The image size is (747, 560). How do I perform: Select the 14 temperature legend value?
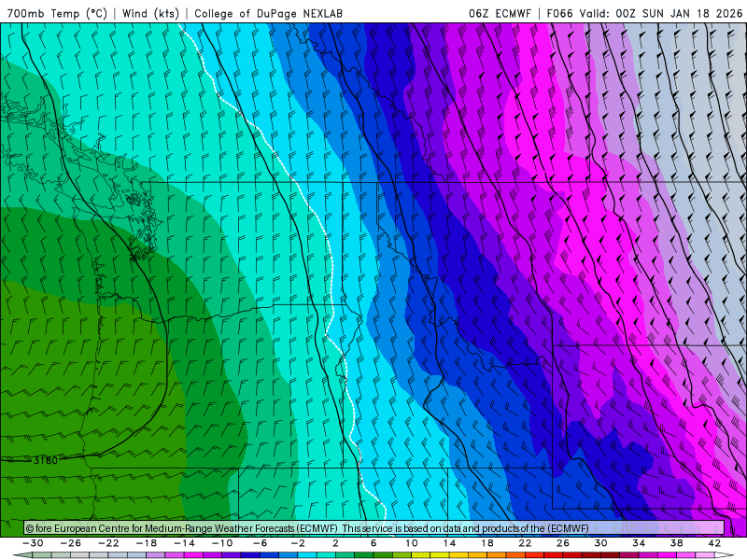pyautogui.click(x=449, y=543)
